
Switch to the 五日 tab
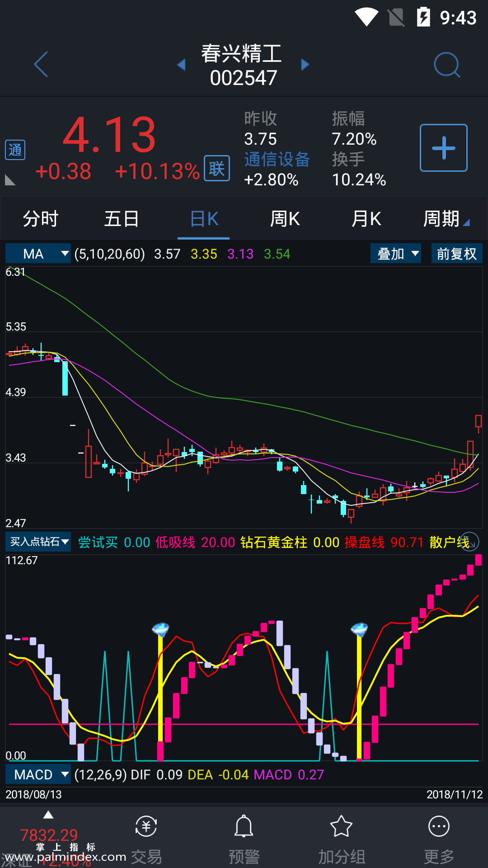click(122, 219)
